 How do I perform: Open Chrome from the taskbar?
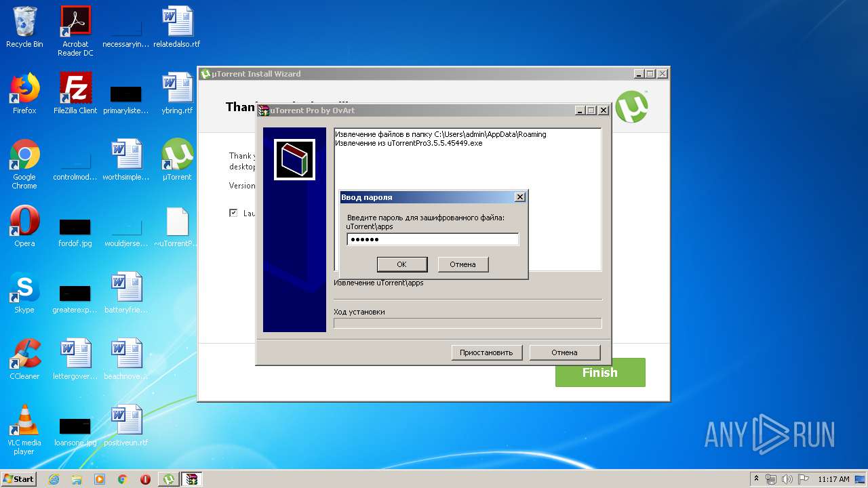123,479
